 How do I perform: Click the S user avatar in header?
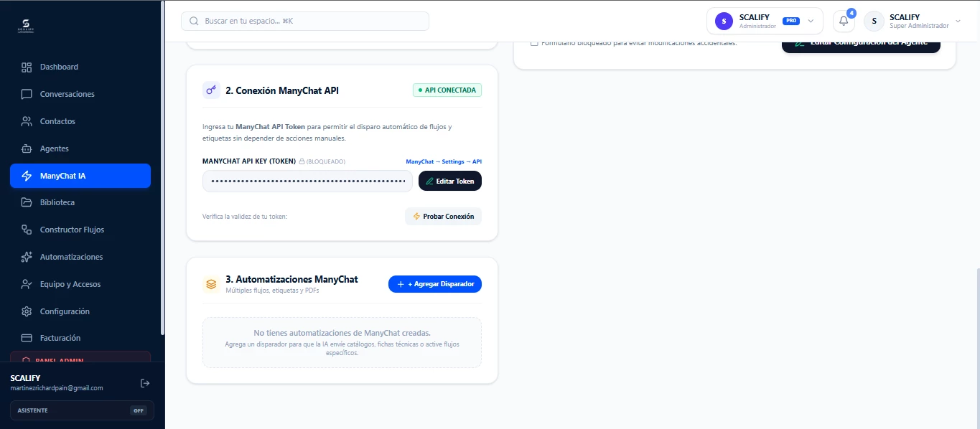(x=874, y=22)
